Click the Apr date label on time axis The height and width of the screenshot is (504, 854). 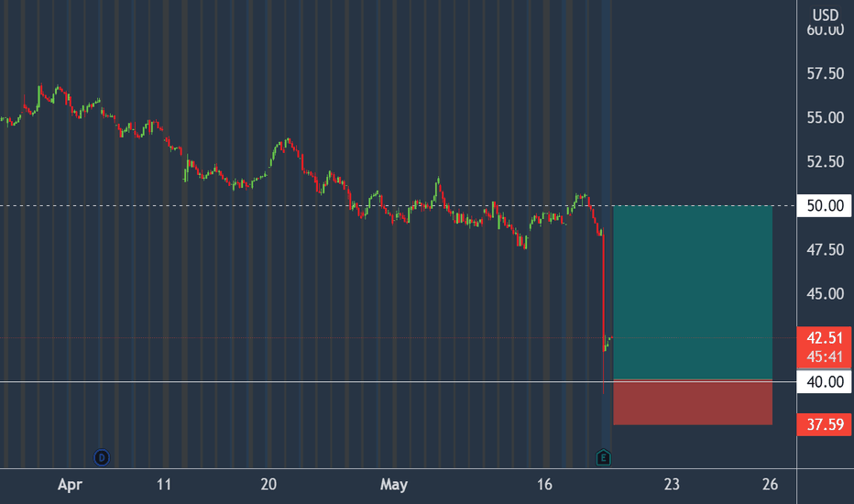pos(70,485)
